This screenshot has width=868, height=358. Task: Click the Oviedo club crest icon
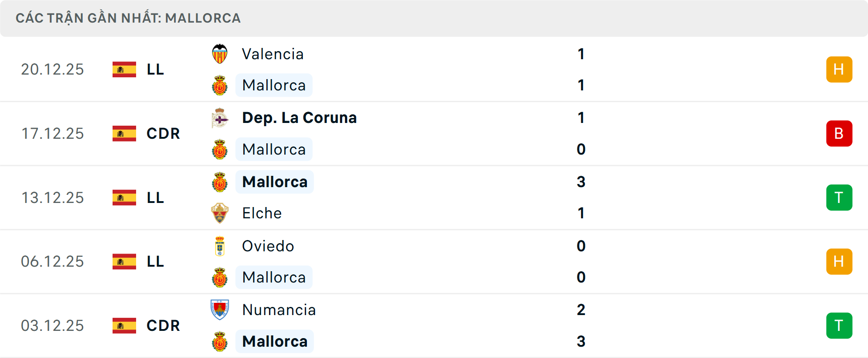pyautogui.click(x=220, y=246)
